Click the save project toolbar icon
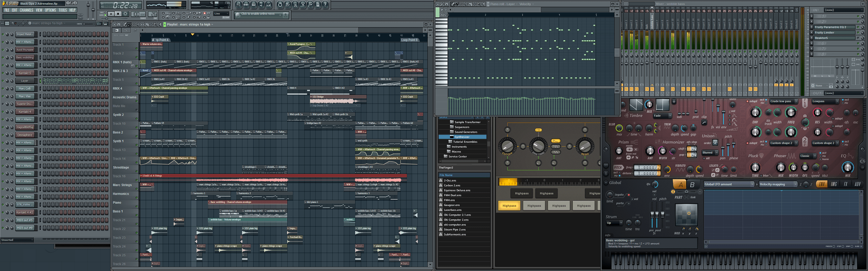The image size is (868, 271). (288, 4)
